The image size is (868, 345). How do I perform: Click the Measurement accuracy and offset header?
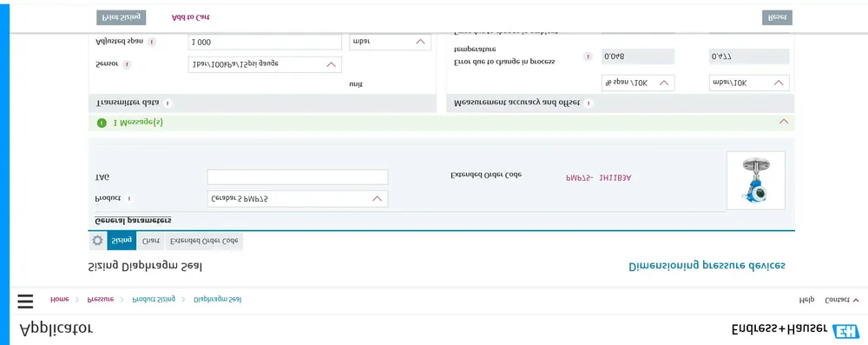621,103
